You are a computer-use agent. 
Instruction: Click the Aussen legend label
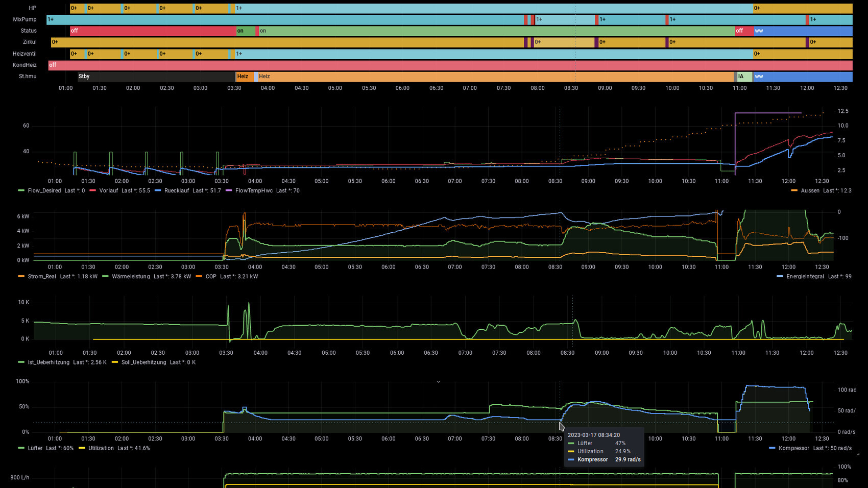point(810,191)
